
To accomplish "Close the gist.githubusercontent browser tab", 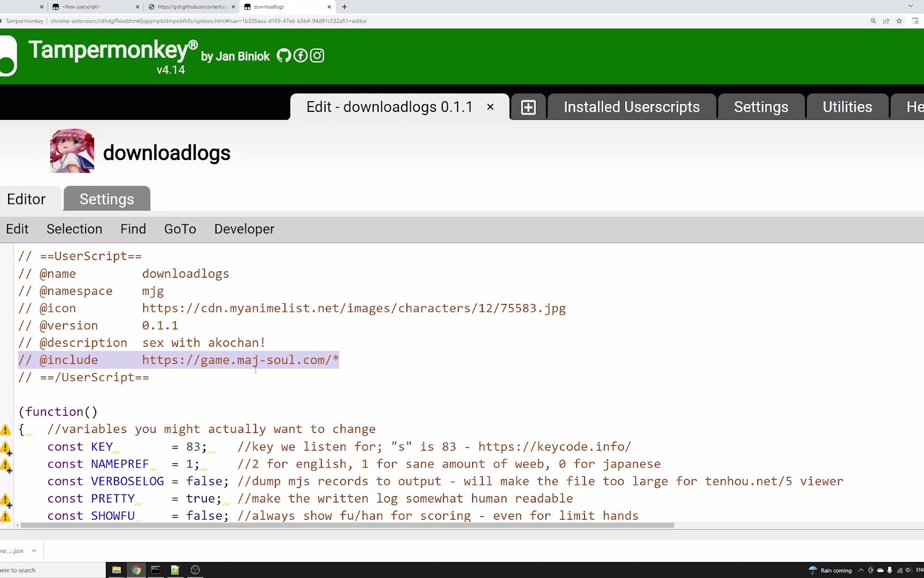I will point(233,7).
